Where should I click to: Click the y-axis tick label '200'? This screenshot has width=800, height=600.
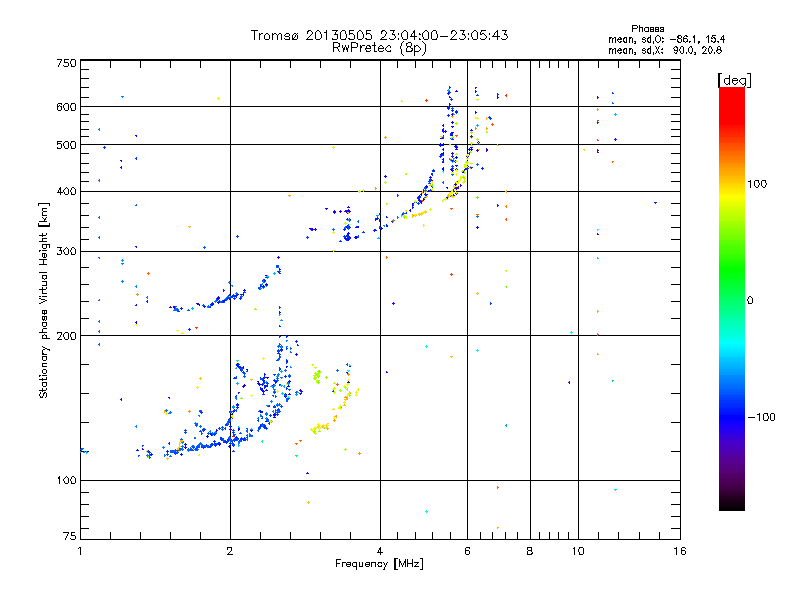click(x=66, y=336)
